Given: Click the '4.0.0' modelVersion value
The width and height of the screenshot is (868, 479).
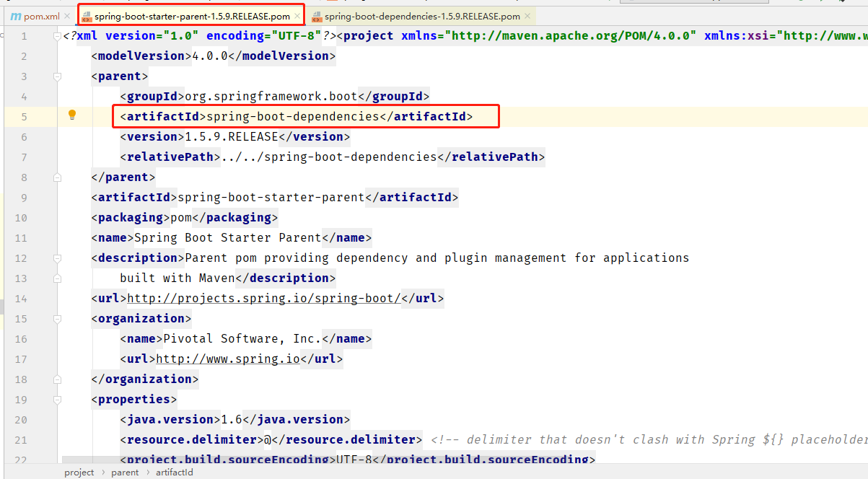Looking at the screenshot, I should (x=210, y=56).
